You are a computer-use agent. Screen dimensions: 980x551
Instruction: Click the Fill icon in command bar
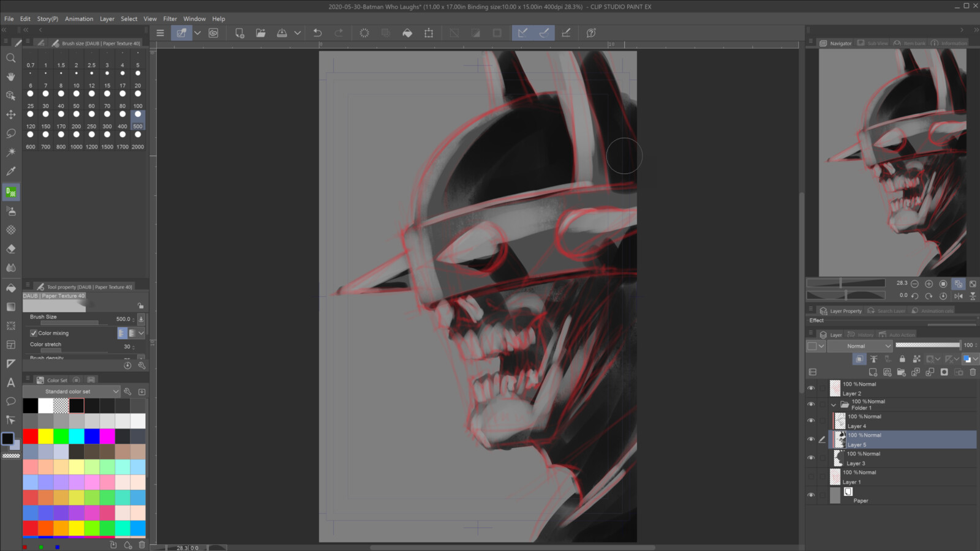pos(407,33)
